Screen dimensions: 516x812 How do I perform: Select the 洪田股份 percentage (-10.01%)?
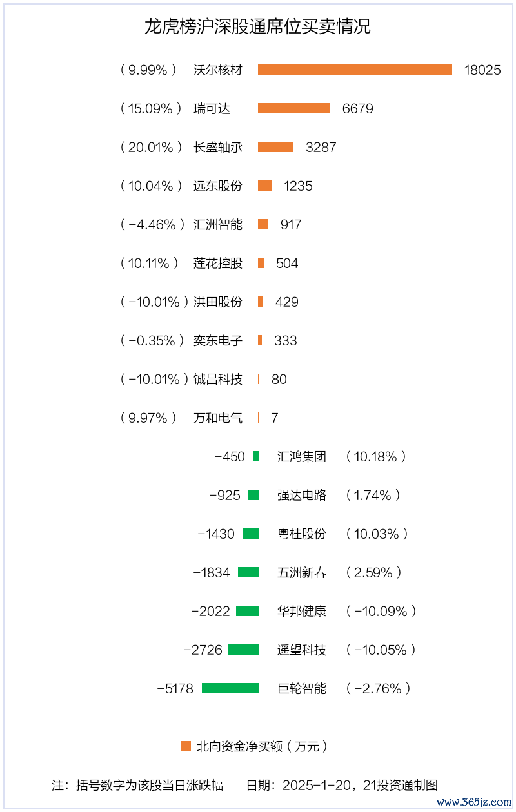click(154, 302)
